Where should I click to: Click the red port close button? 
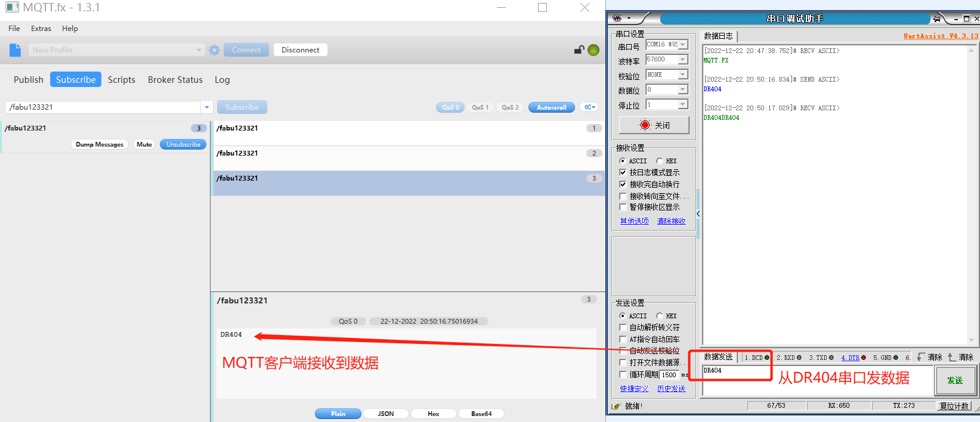[x=654, y=125]
